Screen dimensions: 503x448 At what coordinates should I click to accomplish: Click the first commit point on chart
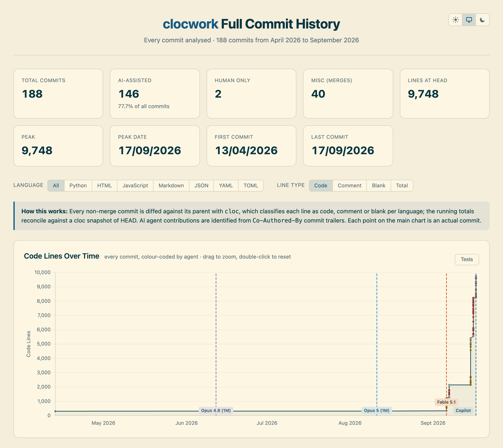point(55,411)
